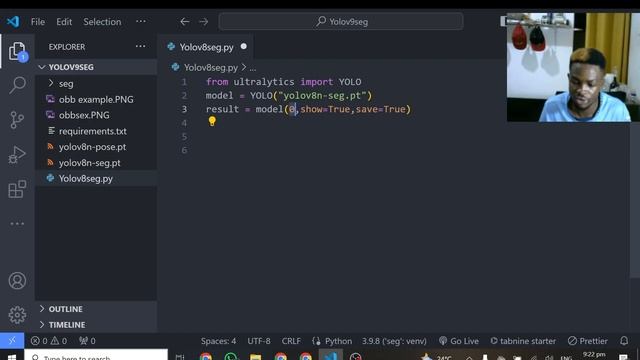
Task: Click show=True argument on line 3
Action: tap(325, 109)
